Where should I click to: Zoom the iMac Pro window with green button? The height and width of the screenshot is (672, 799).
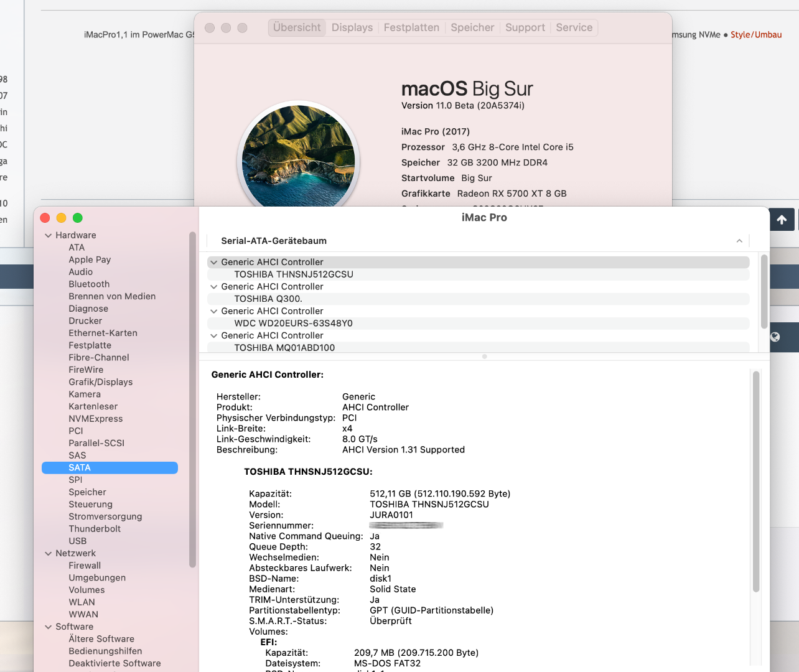[x=78, y=218]
